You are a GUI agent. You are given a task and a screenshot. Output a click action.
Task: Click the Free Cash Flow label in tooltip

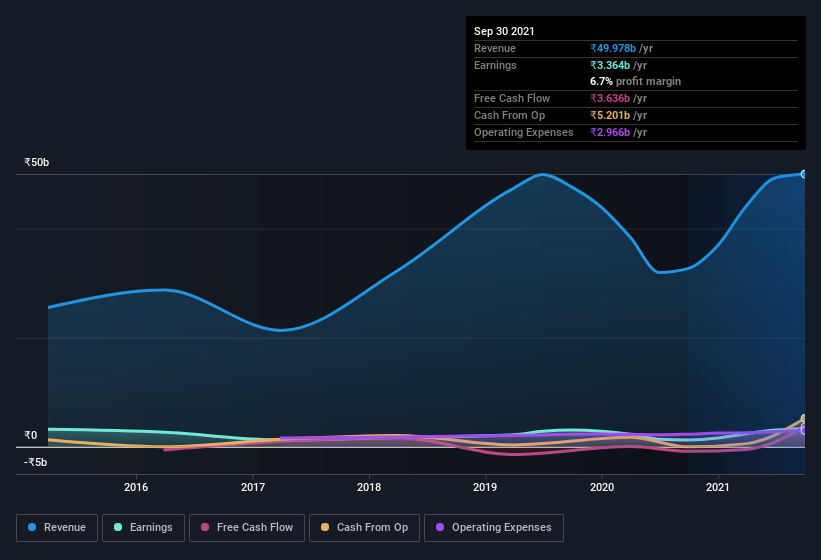tap(512, 98)
